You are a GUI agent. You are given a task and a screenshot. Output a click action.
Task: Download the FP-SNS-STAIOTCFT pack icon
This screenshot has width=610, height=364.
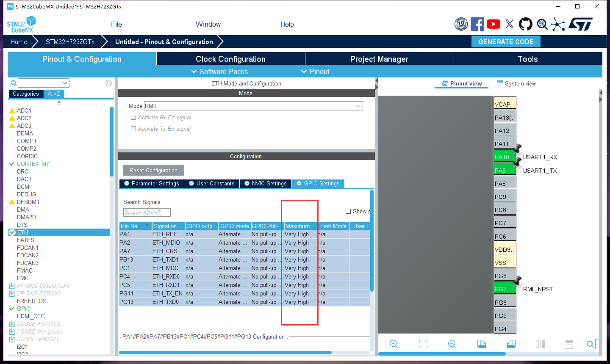[12, 286]
